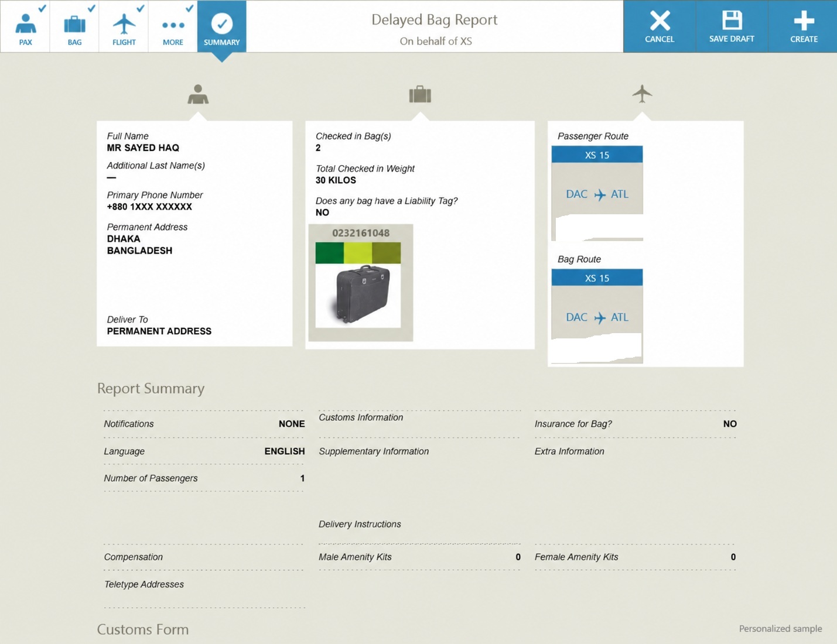Click the Customs Form heading
This screenshot has height=644, width=837.
pos(143,629)
